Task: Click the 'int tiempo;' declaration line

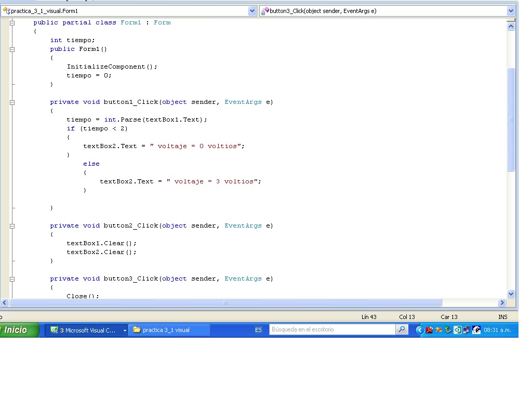Action: pyautogui.click(x=73, y=40)
